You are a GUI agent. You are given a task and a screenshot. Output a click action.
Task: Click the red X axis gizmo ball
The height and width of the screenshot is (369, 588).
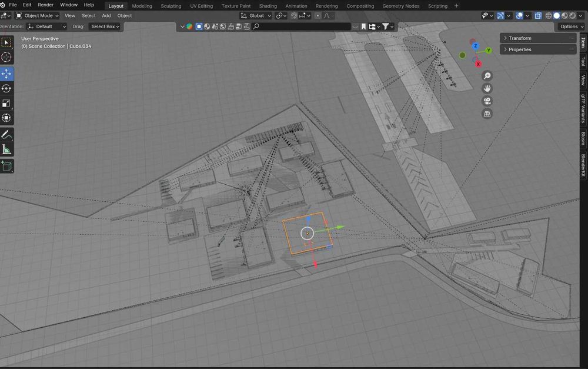(478, 64)
